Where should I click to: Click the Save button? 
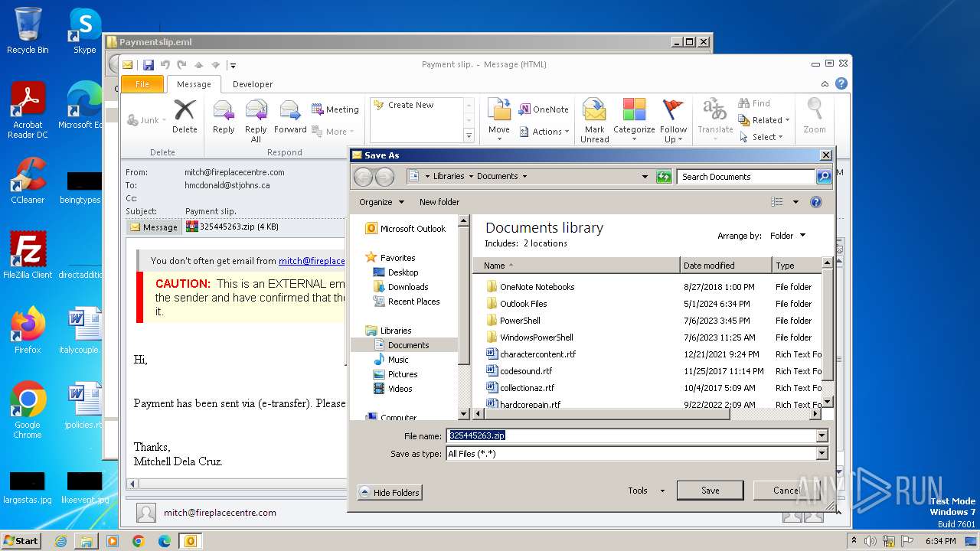710,491
